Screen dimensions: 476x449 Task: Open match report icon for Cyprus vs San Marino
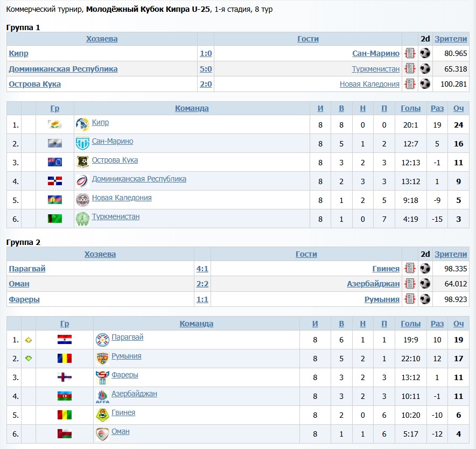pyautogui.click(x=410, y=53)
